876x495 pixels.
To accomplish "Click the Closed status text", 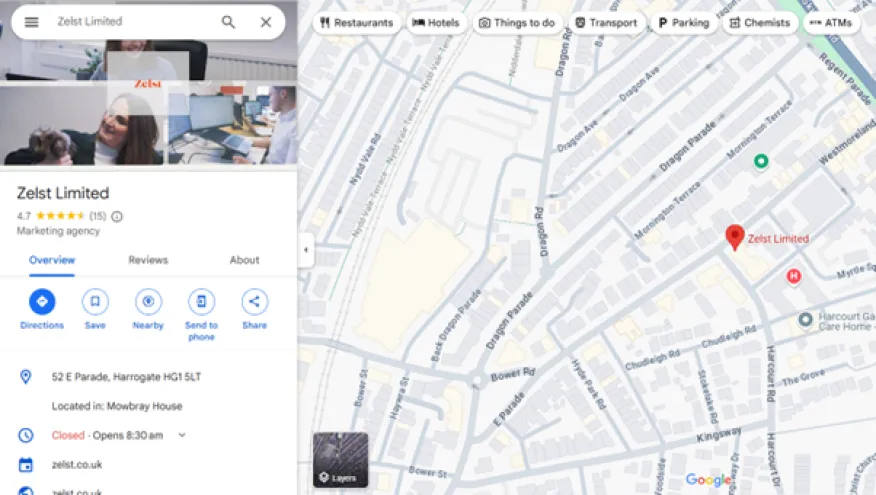I will pyautogui.click(x=68, y=435).
